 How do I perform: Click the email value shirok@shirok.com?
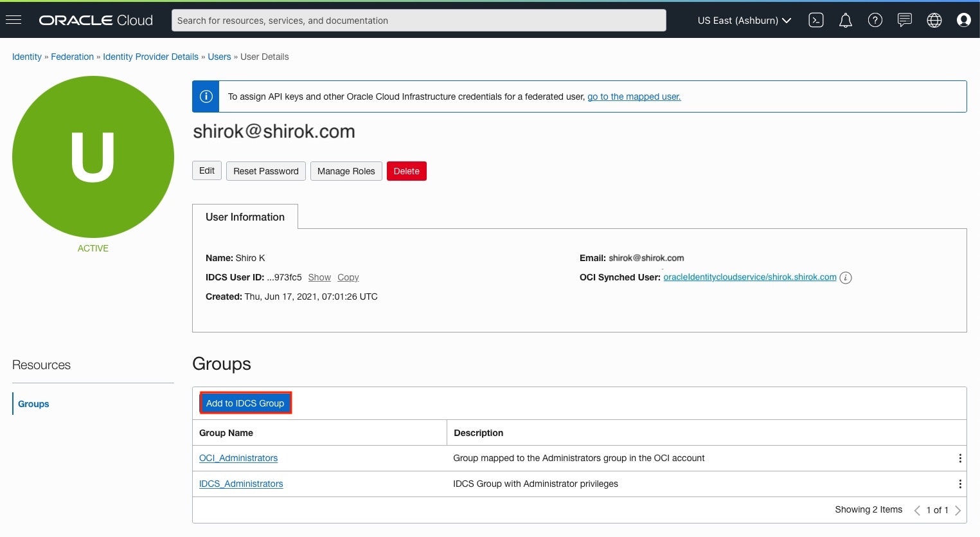click(646, 258)
